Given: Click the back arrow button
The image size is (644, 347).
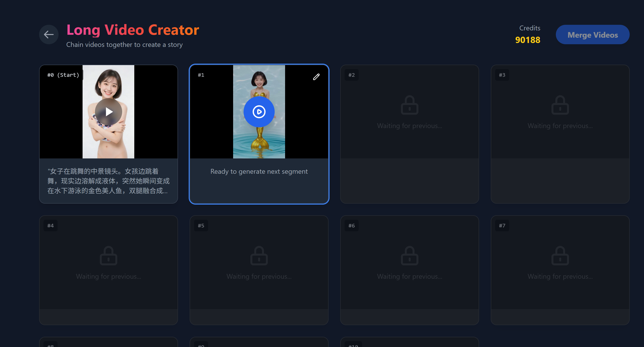Looking at the screenshot, I should 49,35.
